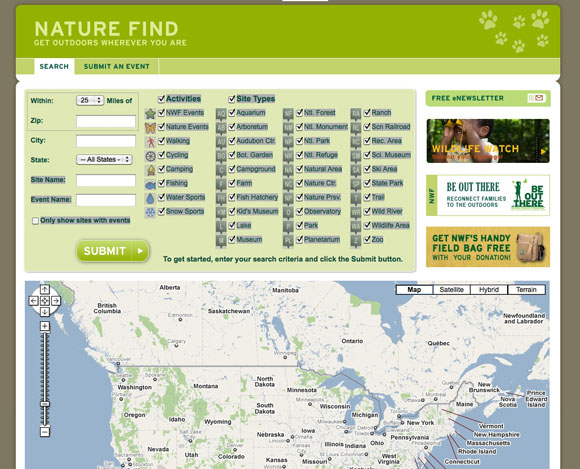Open the Free eNewsletter link
The width and height of the screenshot is (580, 469).
pyautogui.click(x=488, y=98)
